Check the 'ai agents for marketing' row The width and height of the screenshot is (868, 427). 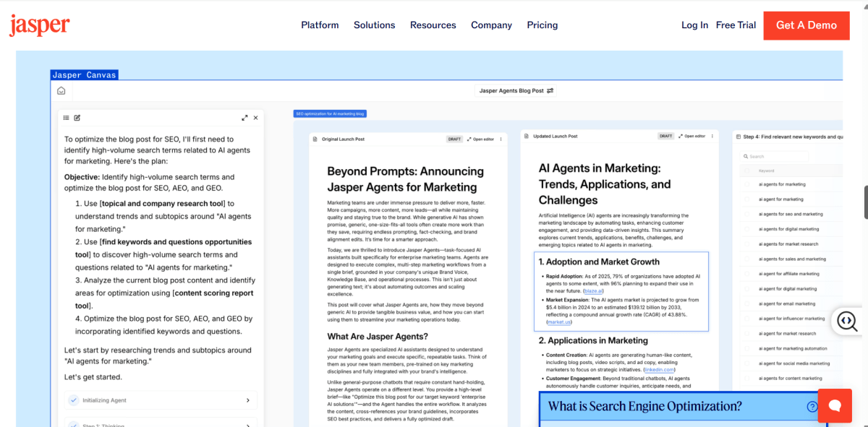(x=747, y=184)
